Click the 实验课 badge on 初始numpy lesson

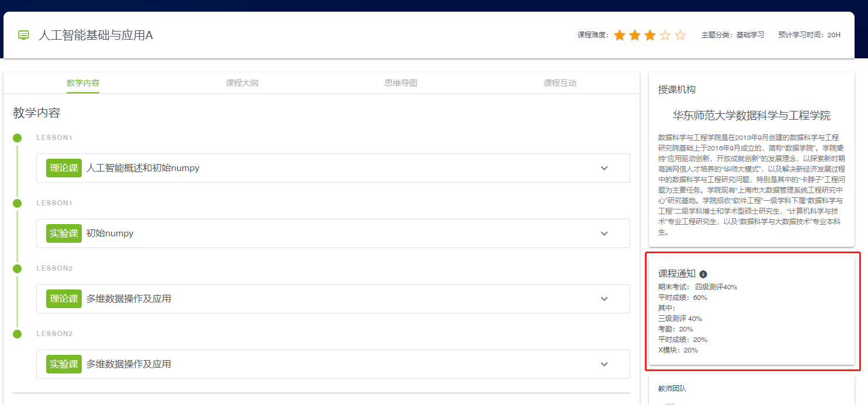[64, 233]
